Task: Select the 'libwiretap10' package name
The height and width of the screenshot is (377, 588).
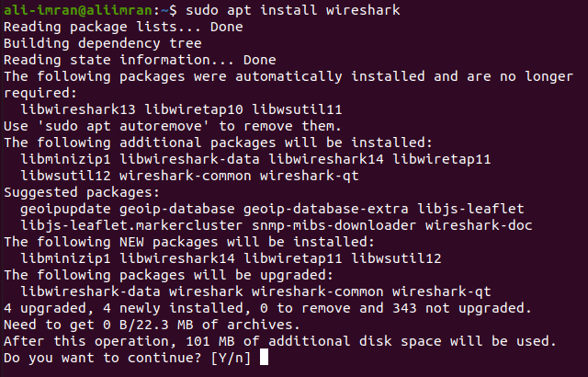Action: [x=194, y=109]
